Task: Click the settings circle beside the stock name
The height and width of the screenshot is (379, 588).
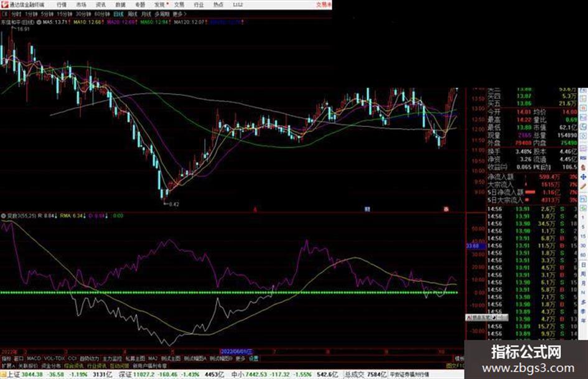Action: pos(39,22)
